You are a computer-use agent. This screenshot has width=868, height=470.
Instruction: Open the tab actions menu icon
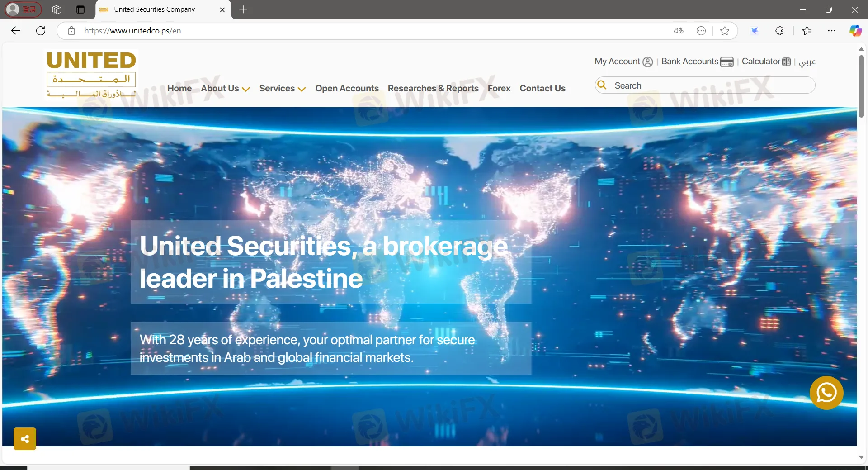point(80,9)
